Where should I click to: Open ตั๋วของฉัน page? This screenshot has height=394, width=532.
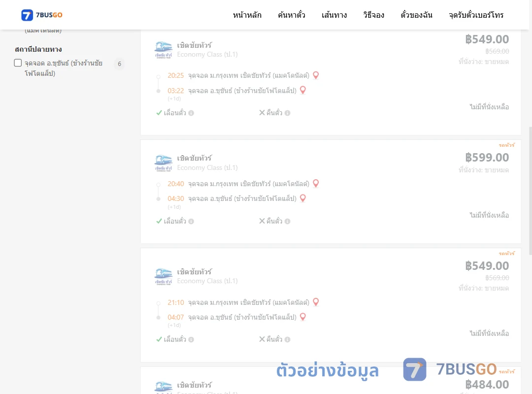416,15
